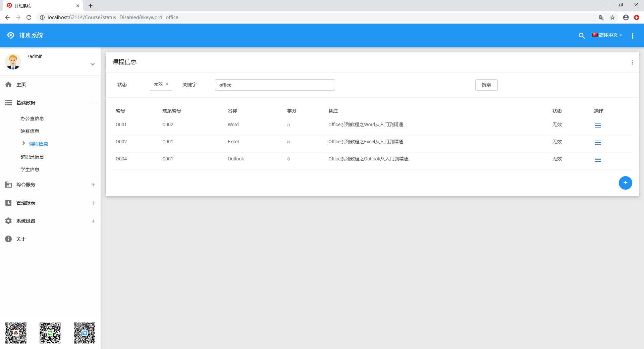This screenshot has width=644, height=349.
Task: Click the third QR code in sidebar
Action: (85, 333)
